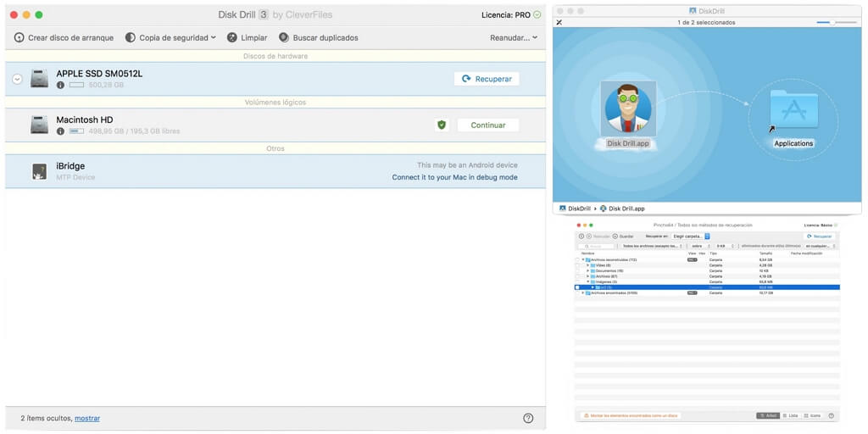The width and height of the screenshot is (868, 434).
Task: Switch to the Lista view tab
Action: (790, 415)
